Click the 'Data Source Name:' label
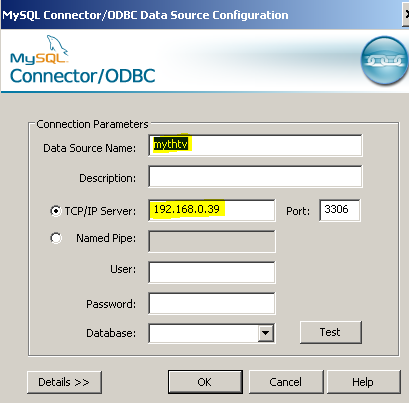Screen dimensions: 409x403 (x=90, y=148)
